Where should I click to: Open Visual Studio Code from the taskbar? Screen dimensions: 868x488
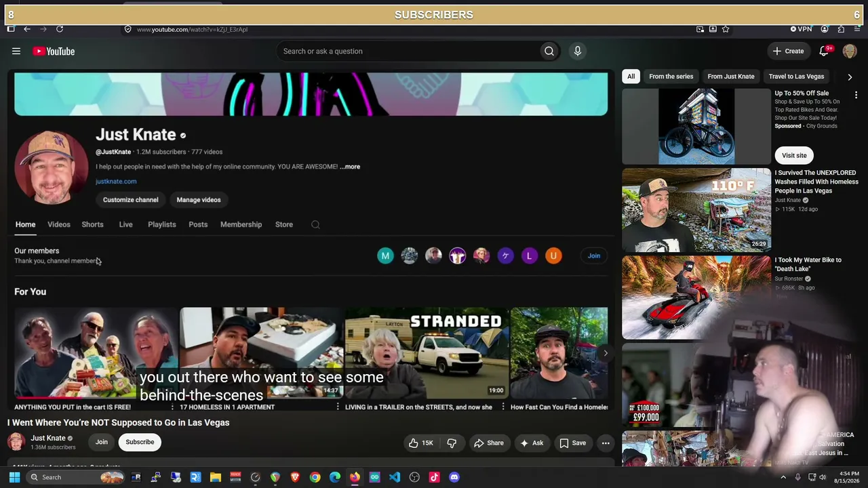pos(395,477)
